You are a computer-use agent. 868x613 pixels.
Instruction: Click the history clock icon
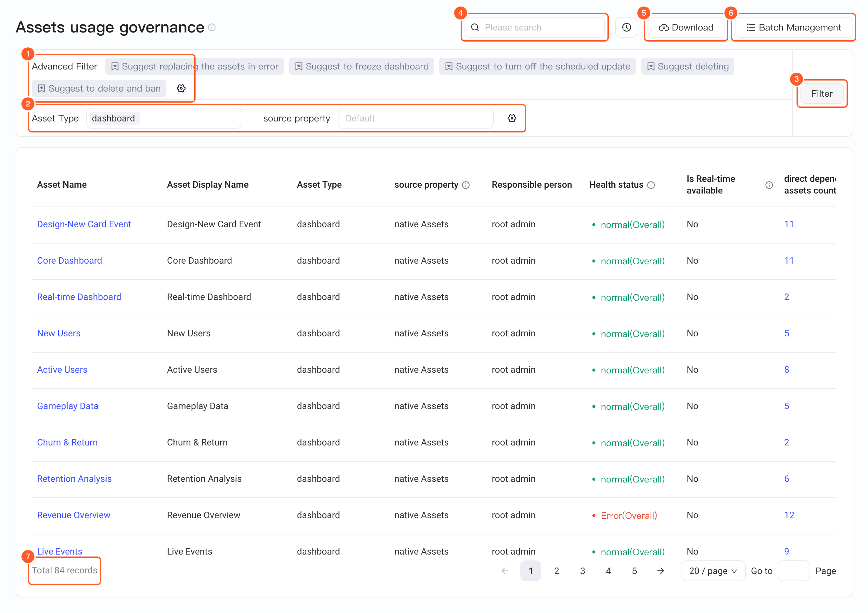tap(626, 28)
